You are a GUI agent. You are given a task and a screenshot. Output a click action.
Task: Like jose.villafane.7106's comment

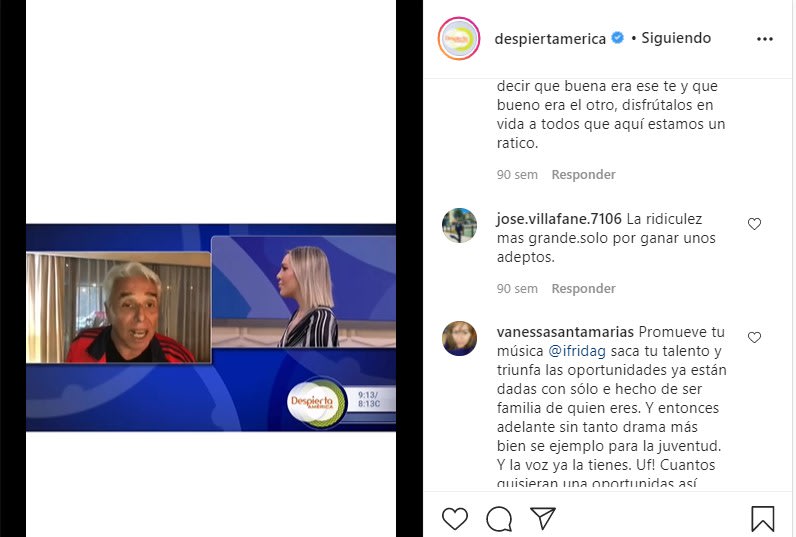[x=754, y=224]
